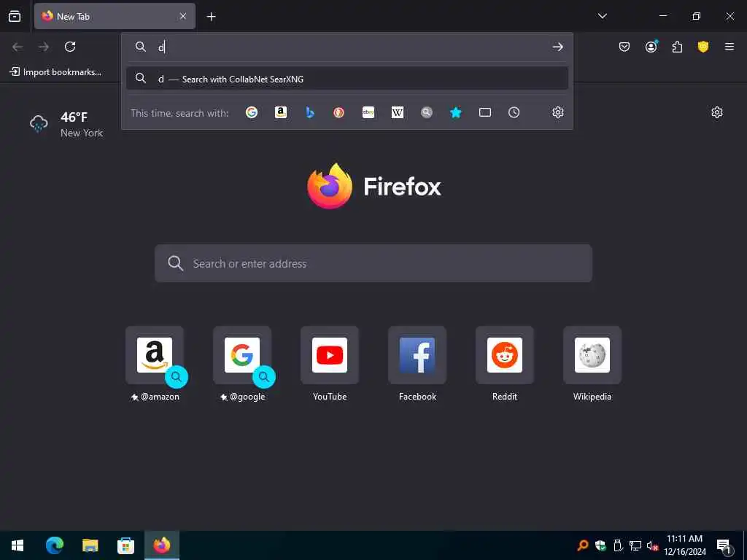Search this time with DuckDuckGo icon
This screenshot has width=747, height=560.
tap(338, 112)
